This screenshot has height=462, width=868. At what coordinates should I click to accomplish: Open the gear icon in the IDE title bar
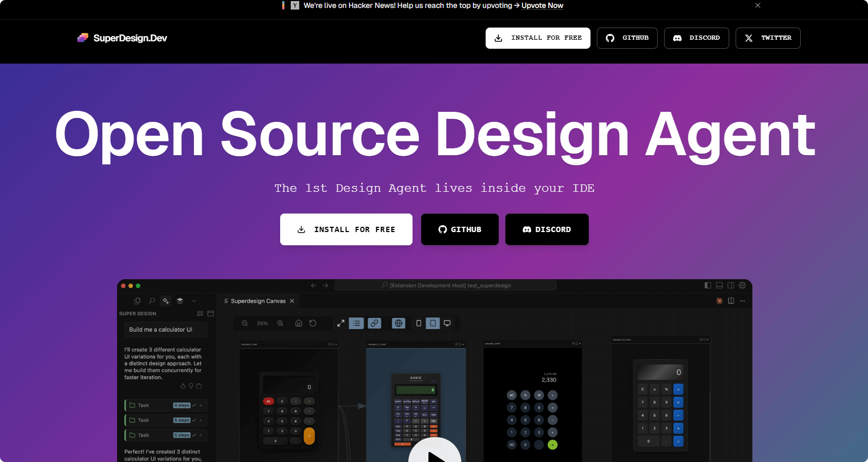pos(742,285)
